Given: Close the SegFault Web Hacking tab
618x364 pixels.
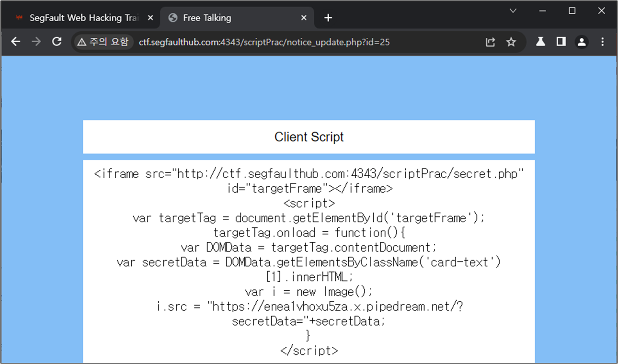Looking at the screenshot, I should (x=150, y=18).
